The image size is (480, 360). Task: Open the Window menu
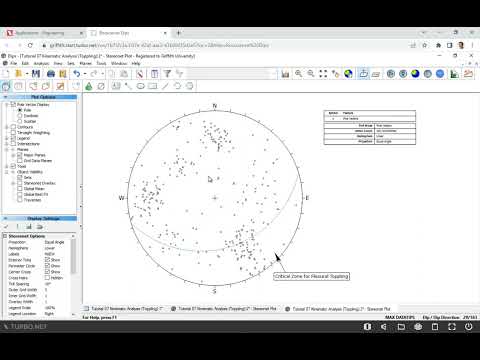(x=119, y=63)
